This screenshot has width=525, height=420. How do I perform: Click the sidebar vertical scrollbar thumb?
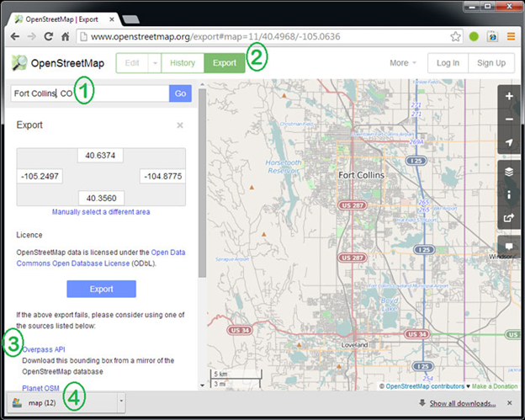202,183
